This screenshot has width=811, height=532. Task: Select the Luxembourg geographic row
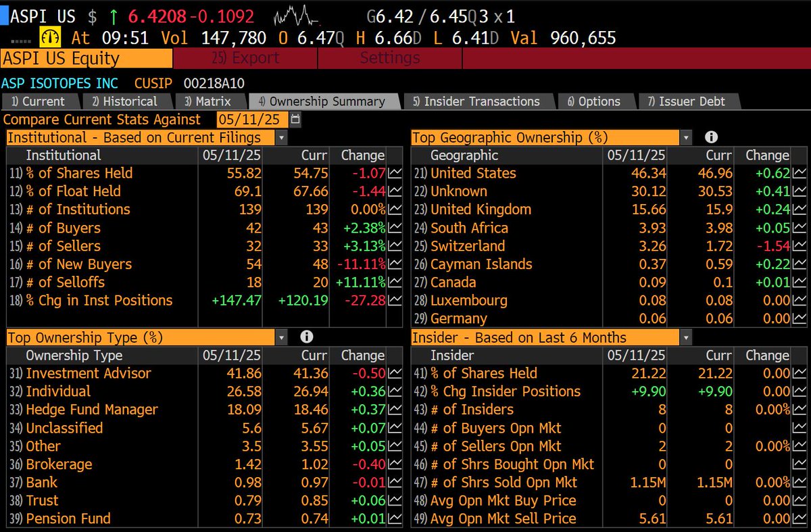coord(610,301)
